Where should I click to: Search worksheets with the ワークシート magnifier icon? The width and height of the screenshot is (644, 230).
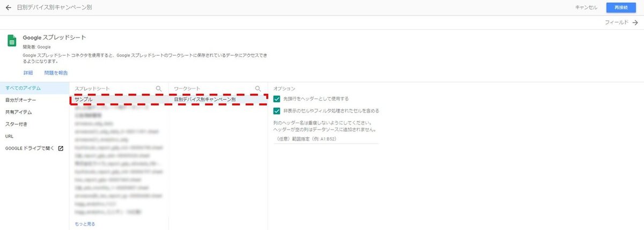[258, 88]
